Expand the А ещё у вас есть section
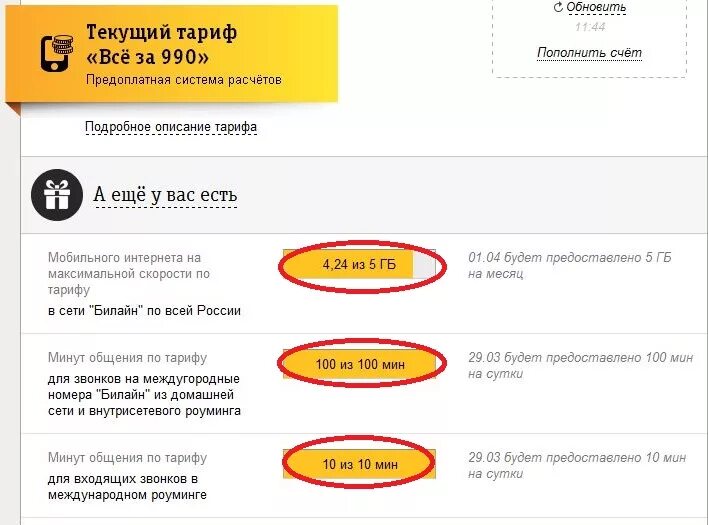Viewport: 708px width, 525px height. pyautogui.click(x=165, y=194)
